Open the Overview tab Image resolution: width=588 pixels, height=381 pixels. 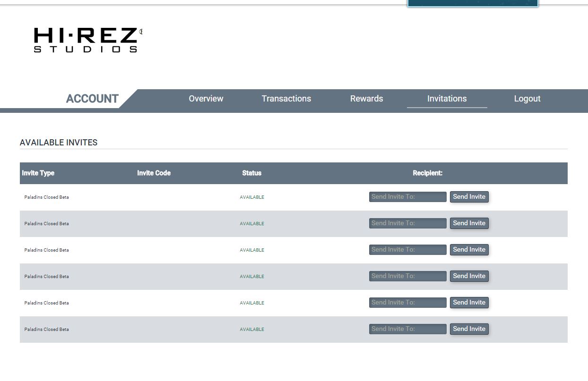click(x=206, y=99)
